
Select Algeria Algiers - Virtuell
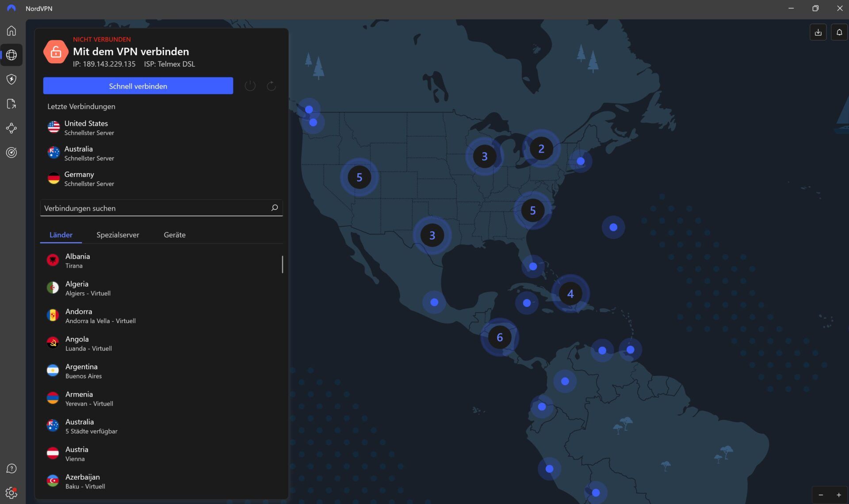[161, 288]
